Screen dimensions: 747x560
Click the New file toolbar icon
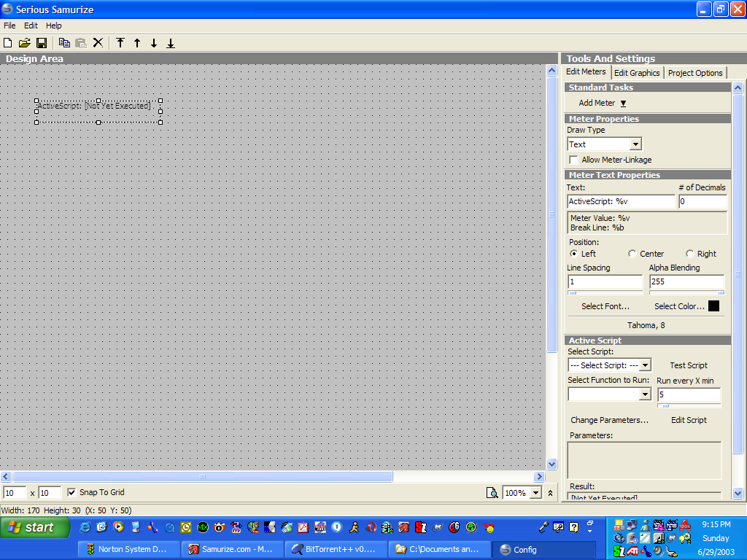click(7, 43)
